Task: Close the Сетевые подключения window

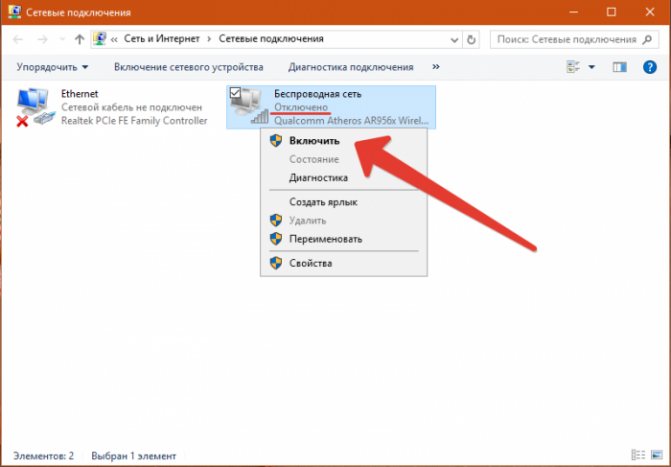Action: point(650,12)
